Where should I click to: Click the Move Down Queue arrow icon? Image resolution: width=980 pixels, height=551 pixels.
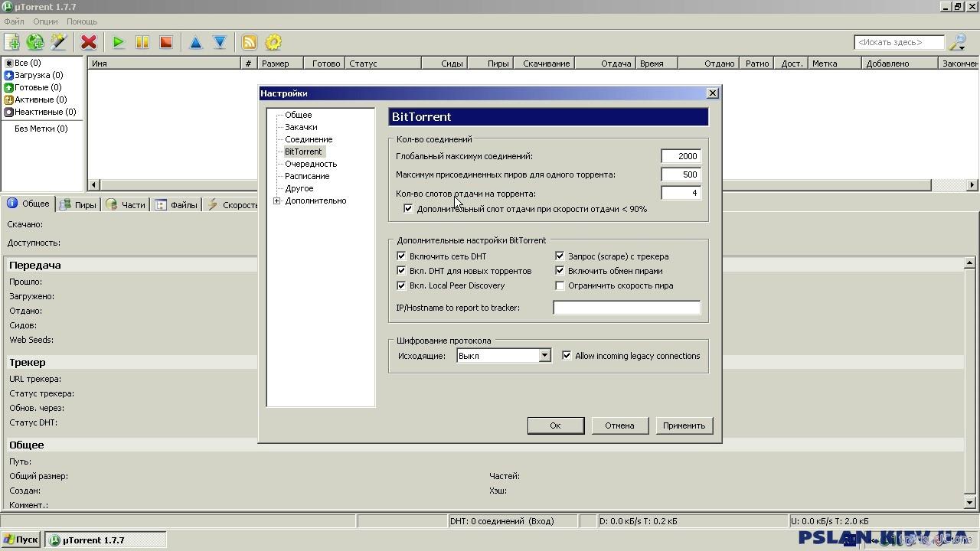point(220,42)
